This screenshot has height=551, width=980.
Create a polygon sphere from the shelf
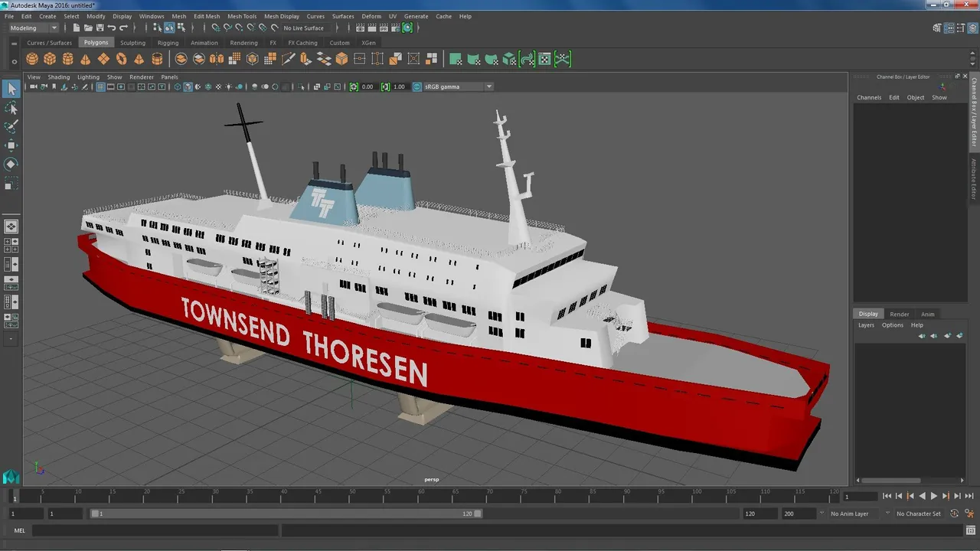click(32, 59)
